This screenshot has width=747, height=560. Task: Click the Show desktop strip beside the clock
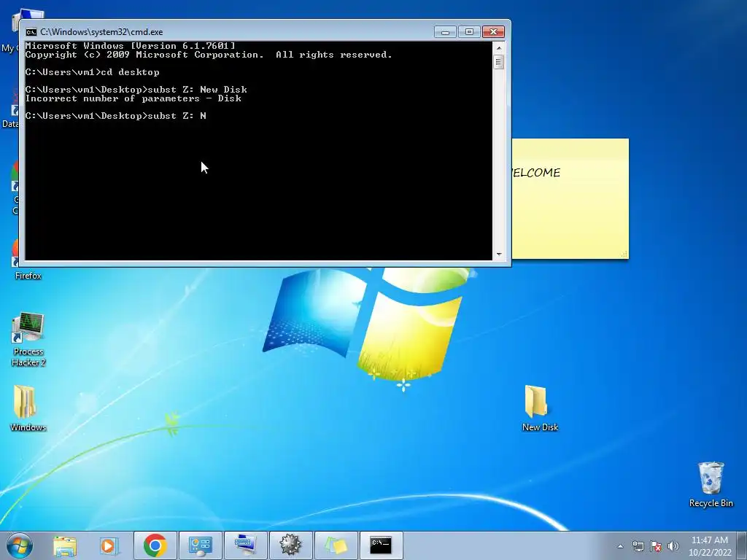(x=743, y=545)
